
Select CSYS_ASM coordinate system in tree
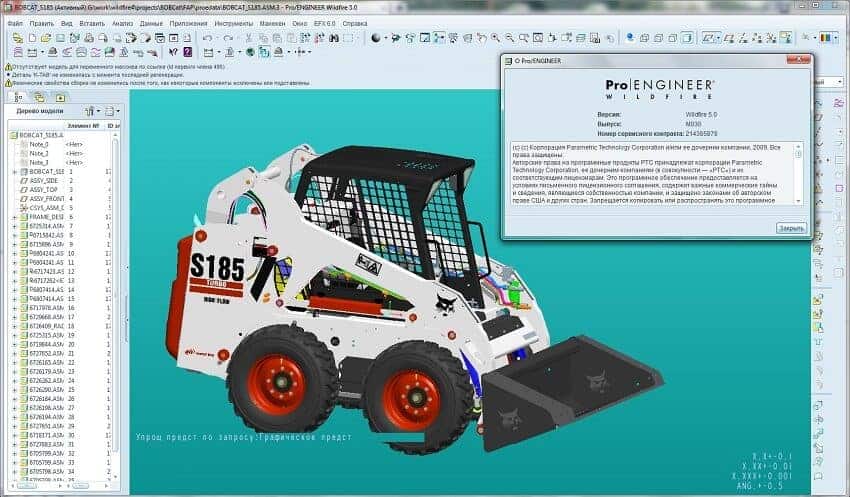tap(42, 208)
